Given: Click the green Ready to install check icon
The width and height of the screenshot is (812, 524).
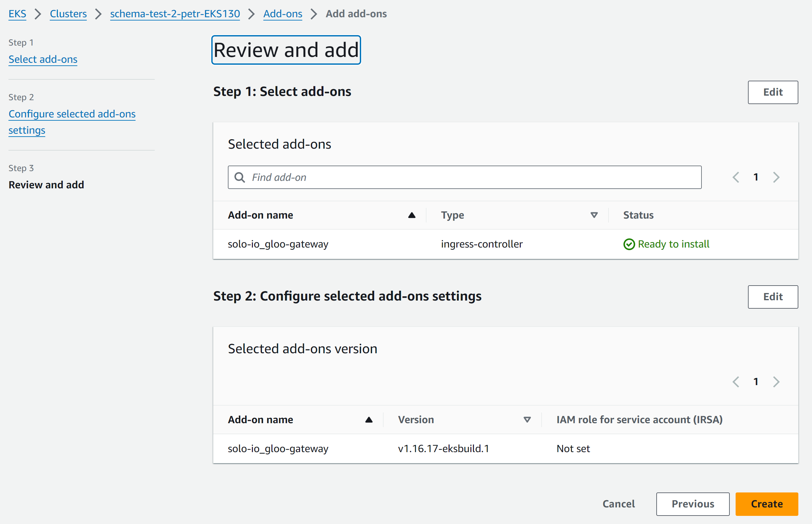Looking at the screenshot, I should click(629, 244).
